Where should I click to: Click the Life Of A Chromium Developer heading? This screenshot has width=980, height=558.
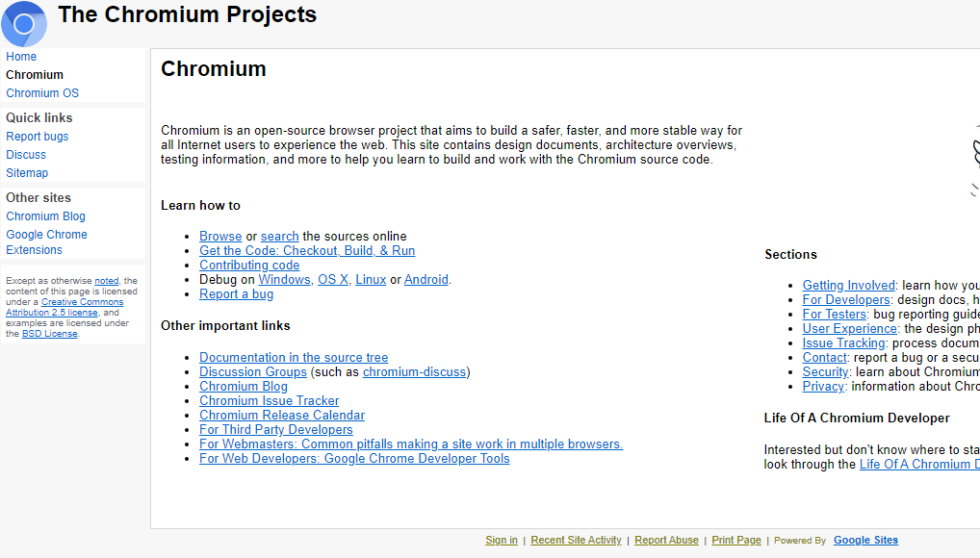point(857,418)
